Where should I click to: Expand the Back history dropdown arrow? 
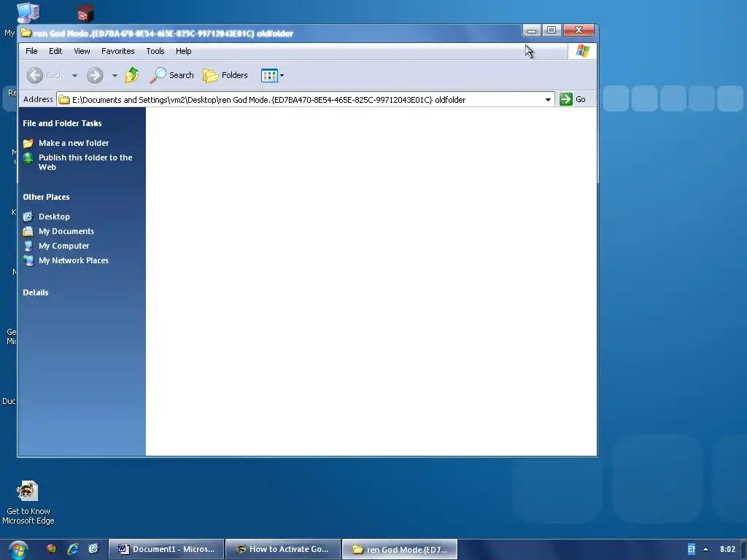(x=75, y=75)
